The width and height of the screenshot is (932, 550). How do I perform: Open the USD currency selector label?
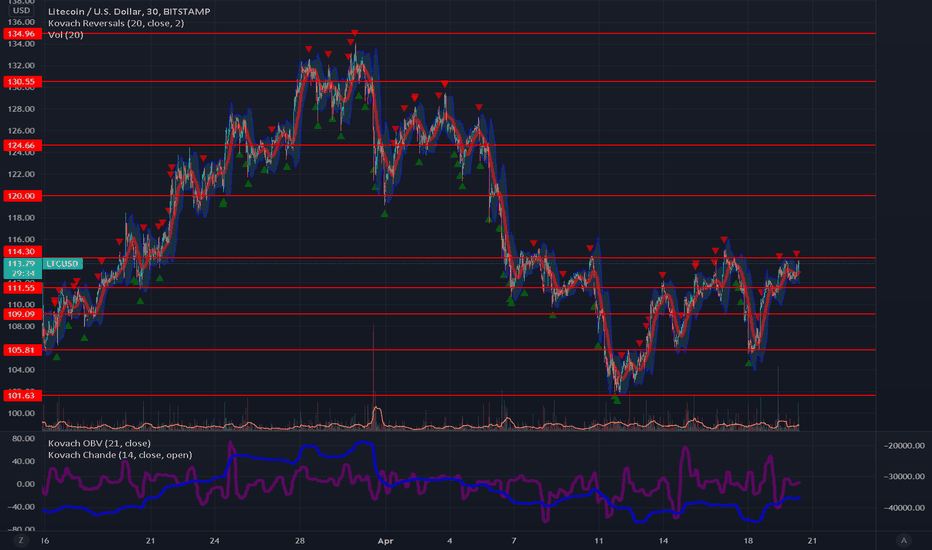click(x=21, y=10)
